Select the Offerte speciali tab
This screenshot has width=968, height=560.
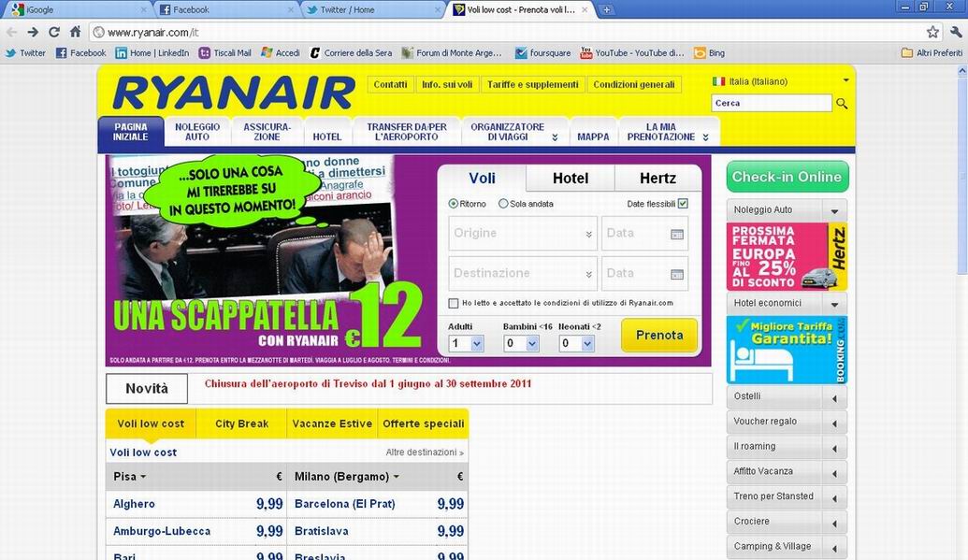pos(423,424)
